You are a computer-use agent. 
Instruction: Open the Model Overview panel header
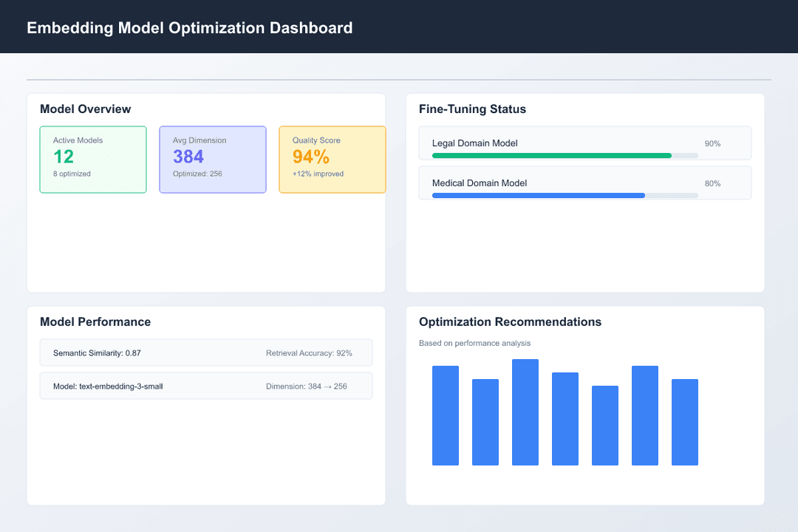tap(85, 109)
